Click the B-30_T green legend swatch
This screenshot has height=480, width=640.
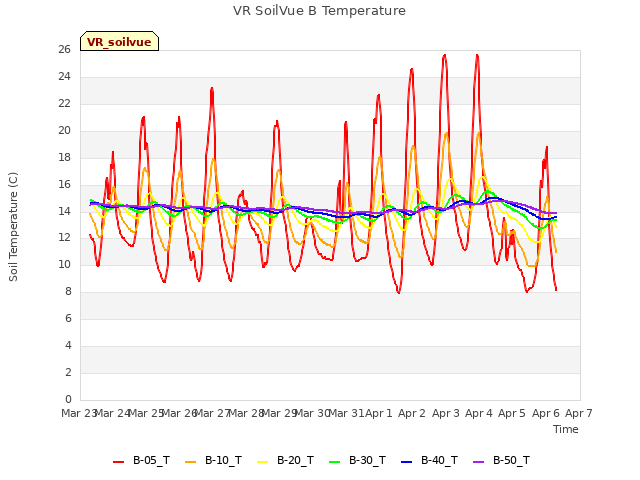335,462
